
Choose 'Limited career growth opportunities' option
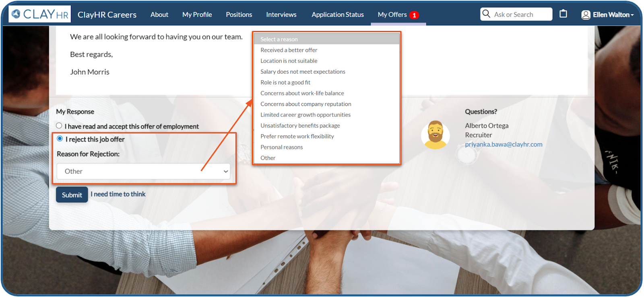pyautogui.click(x=326, y=115)
